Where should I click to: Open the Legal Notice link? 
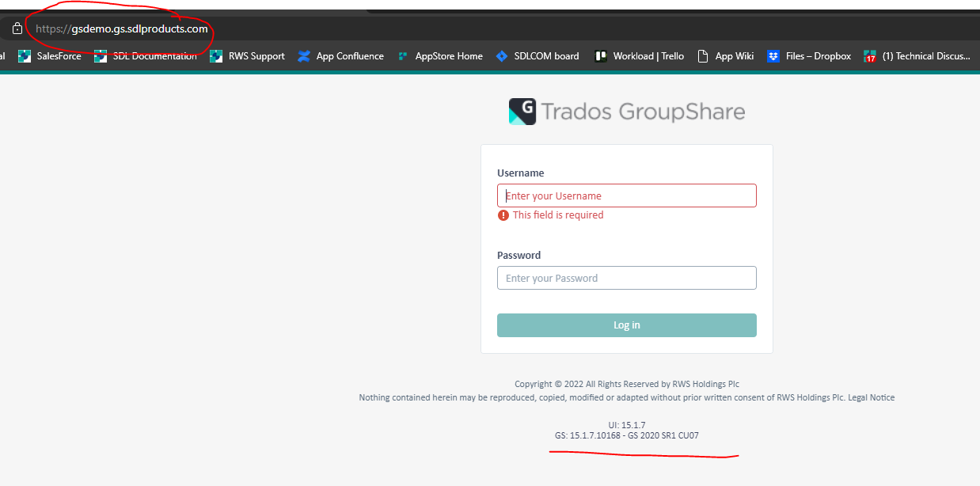tap(872, 397)
